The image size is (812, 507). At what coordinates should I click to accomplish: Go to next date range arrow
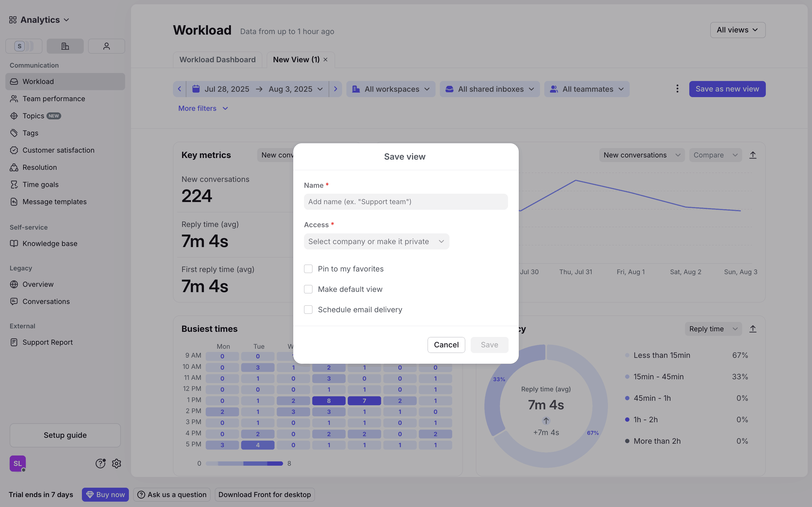coord(335,89)
